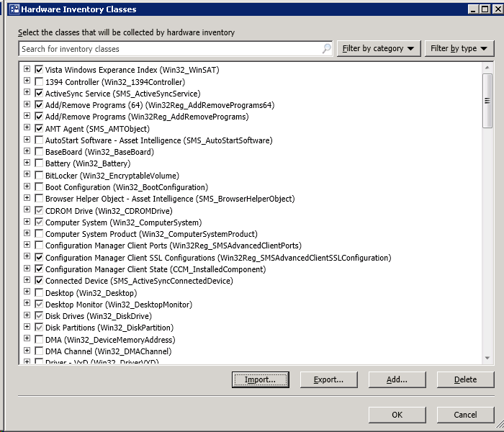Click the search magnifier icon

tap(326, 48)
